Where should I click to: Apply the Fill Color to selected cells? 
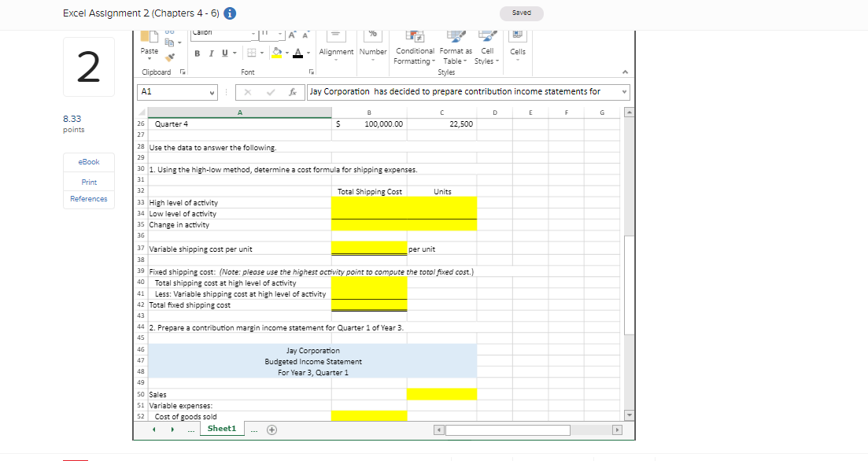tap(277, 52)
